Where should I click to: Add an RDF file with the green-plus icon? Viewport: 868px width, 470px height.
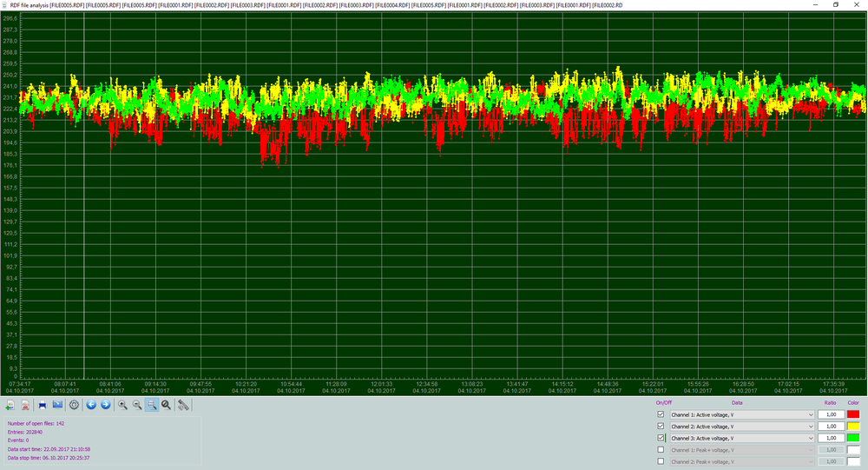(10, 405)
